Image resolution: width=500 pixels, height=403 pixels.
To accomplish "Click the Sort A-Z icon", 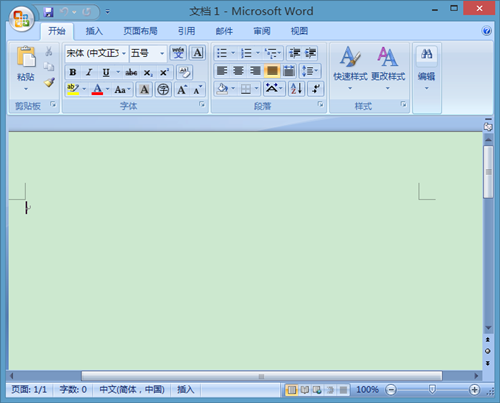I will 297,89.
